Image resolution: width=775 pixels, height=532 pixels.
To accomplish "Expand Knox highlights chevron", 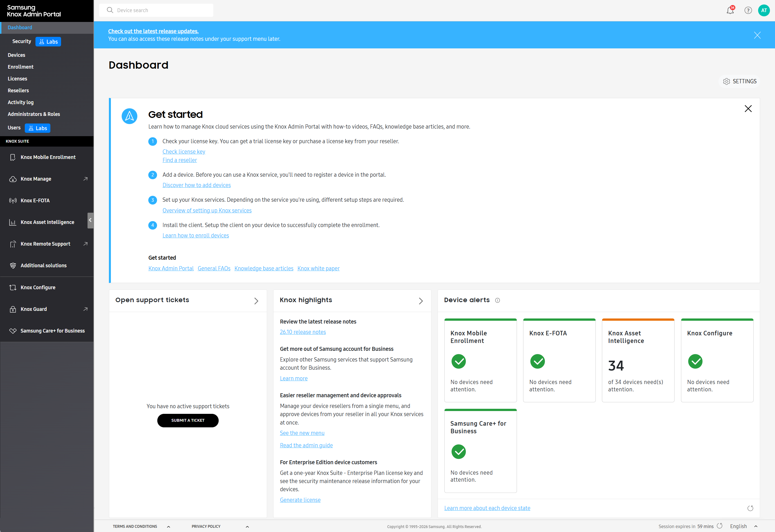I will tap(421, 301).
